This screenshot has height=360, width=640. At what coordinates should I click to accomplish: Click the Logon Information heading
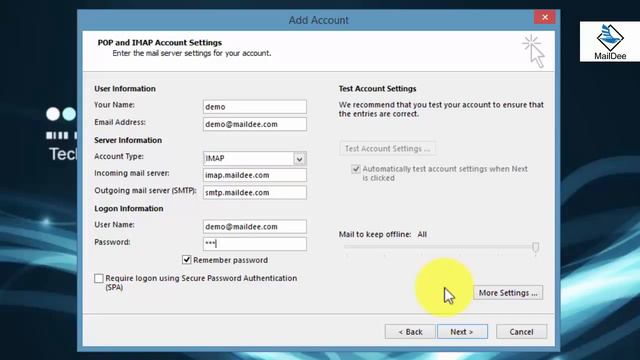point(129,209)
